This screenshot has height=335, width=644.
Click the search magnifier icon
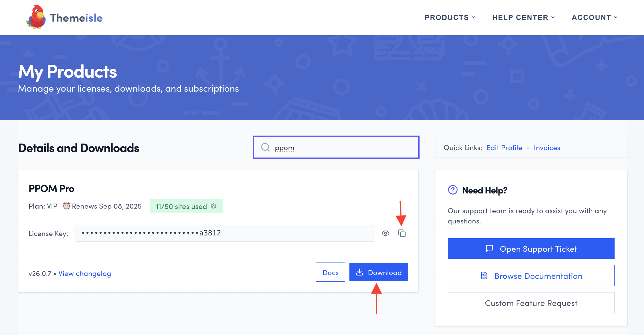(265, 147)
